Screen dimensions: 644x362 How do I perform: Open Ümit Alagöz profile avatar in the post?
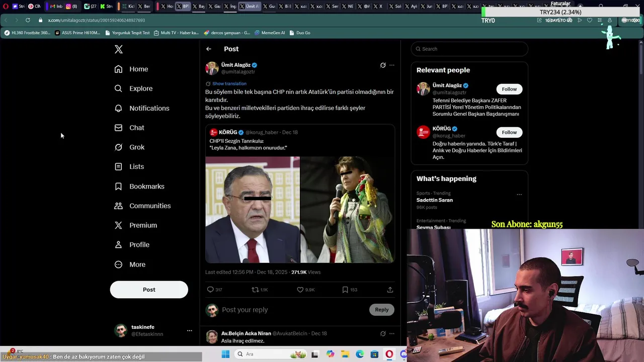click(x=212, y=68)
